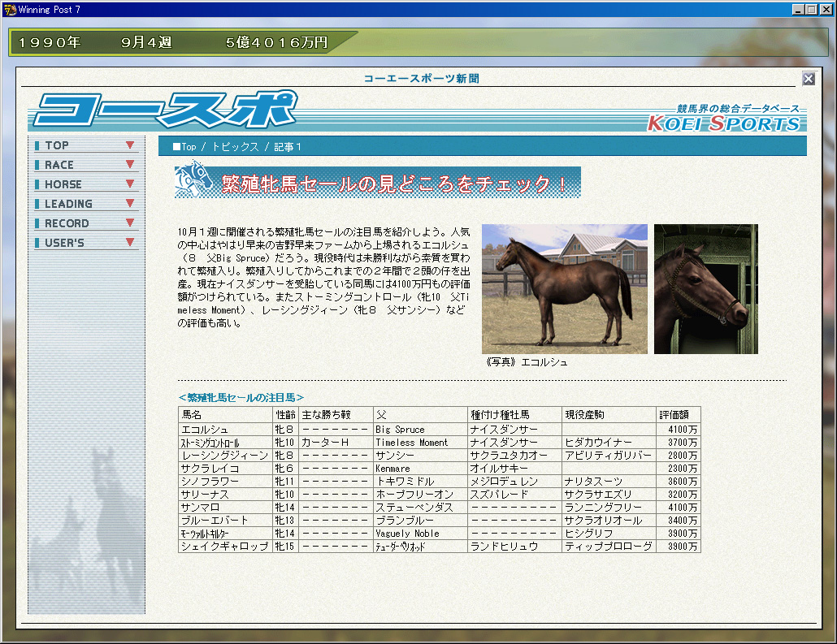Expand the red arrow next to RECORD
The height and width of the screenshot is (644, 837).
click(130, 223)
